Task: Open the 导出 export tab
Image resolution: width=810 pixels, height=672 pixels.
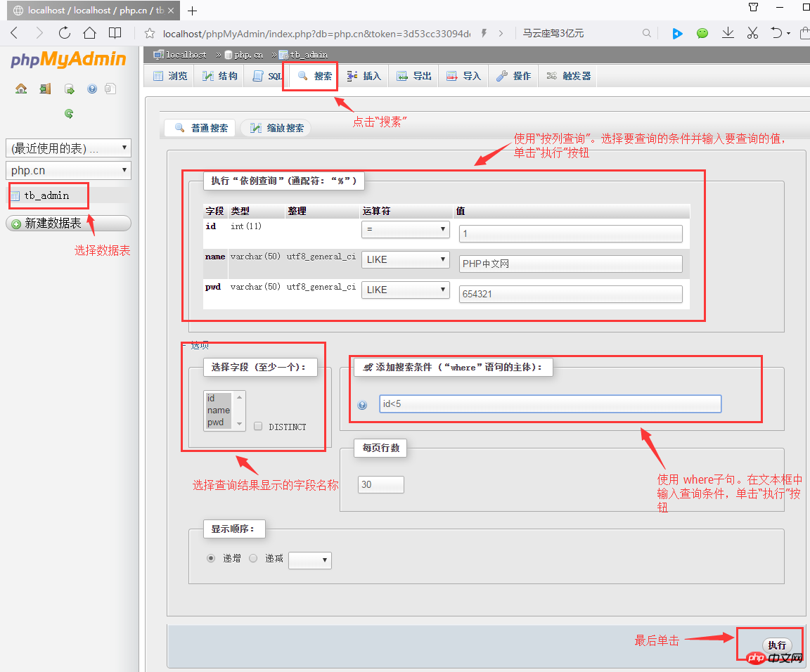Action: [x=413, y=76]
